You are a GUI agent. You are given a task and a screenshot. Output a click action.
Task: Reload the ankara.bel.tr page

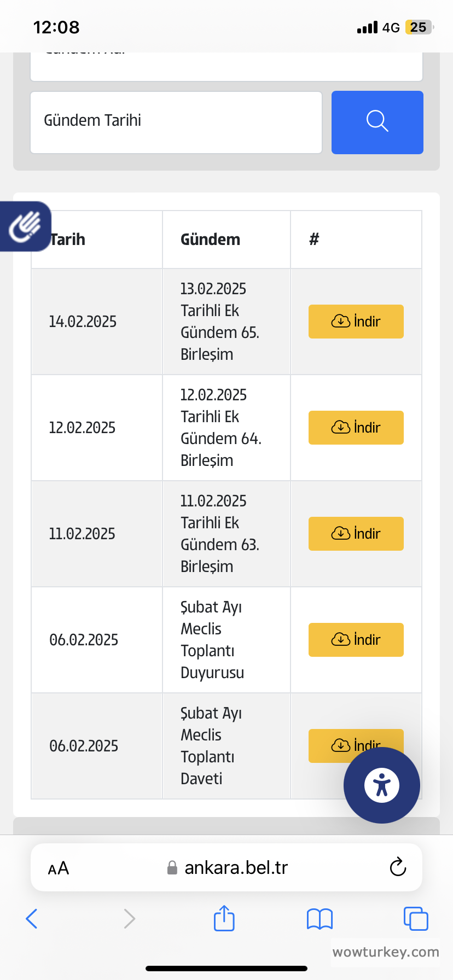pos(398,867)
